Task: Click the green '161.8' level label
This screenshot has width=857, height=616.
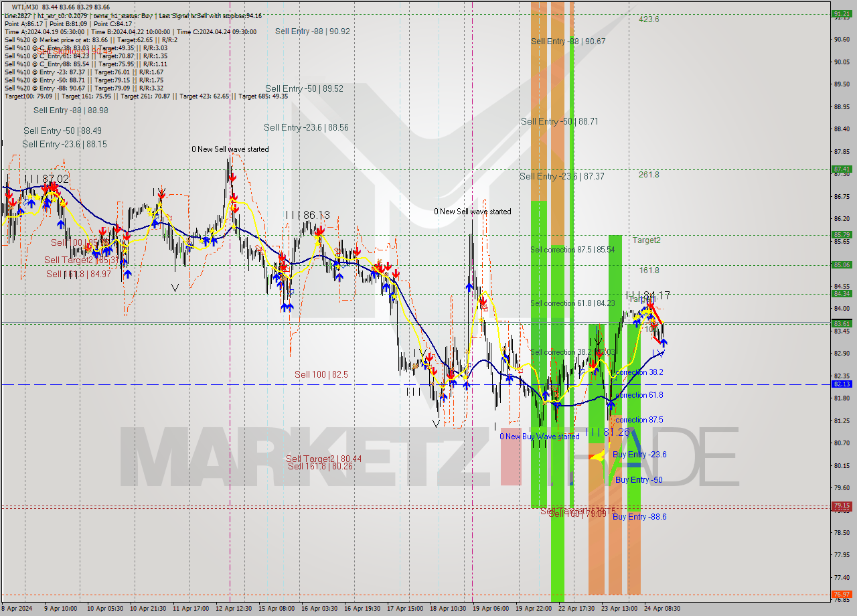Action: [649, 271]
